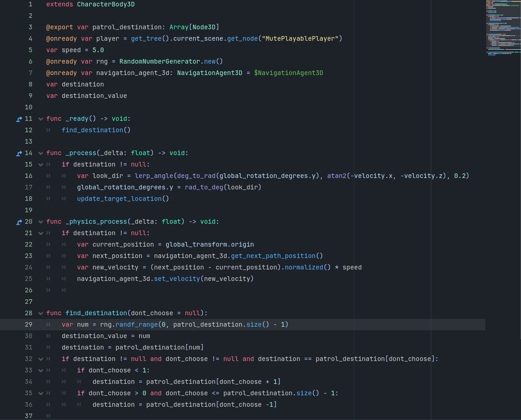Click 'lerp_angle' call on line 16
Image resolution: width=521 pixels, height=420 pixels.
[x=154, y=176]
